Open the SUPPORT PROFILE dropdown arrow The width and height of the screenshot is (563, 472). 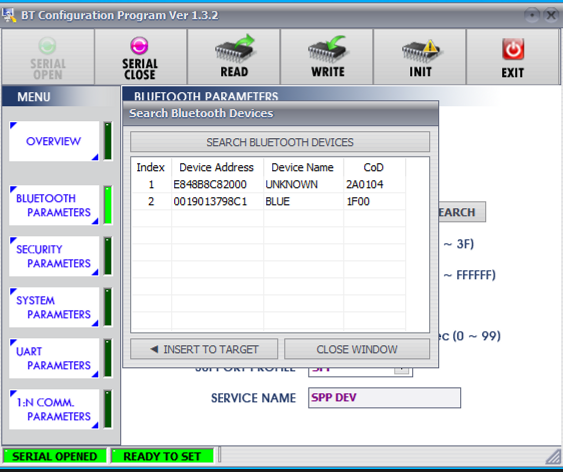tap(402, 370)
